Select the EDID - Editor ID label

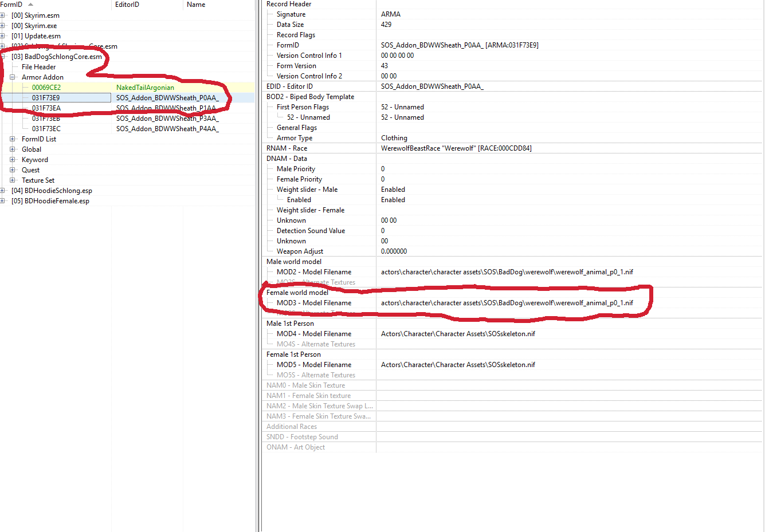(289, 86)
